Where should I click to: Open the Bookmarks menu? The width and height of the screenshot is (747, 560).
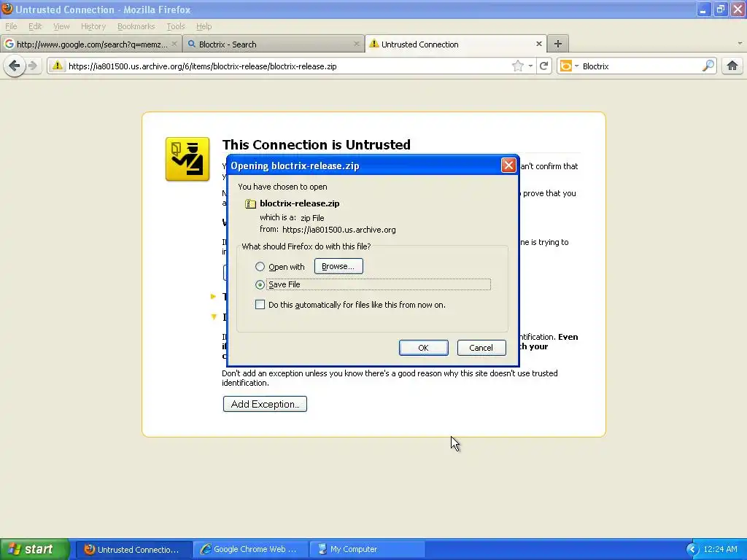[136, 26]
